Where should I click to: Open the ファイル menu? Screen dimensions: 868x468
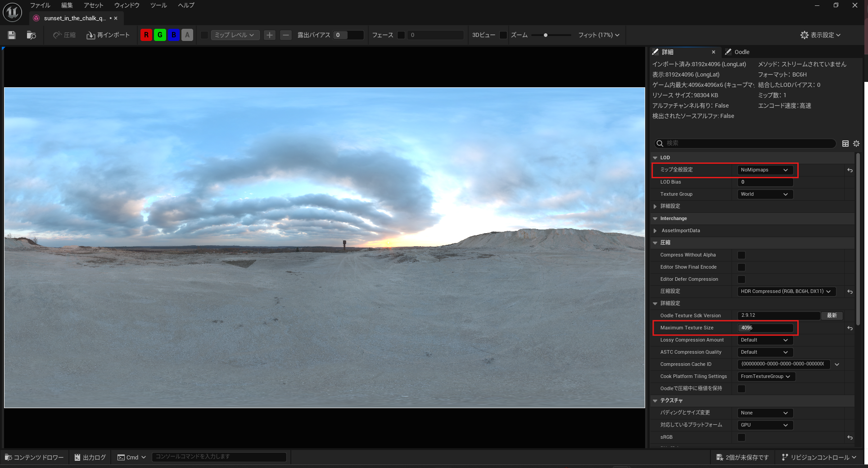click(40, 5)
